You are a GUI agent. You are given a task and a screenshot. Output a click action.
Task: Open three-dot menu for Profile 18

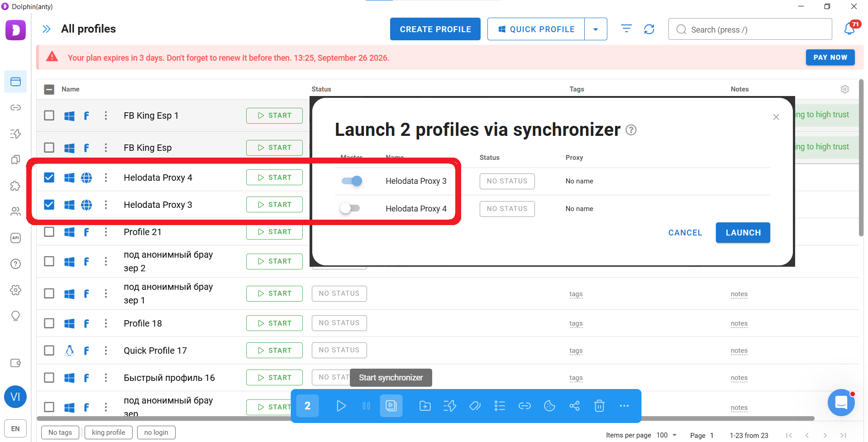106,323
